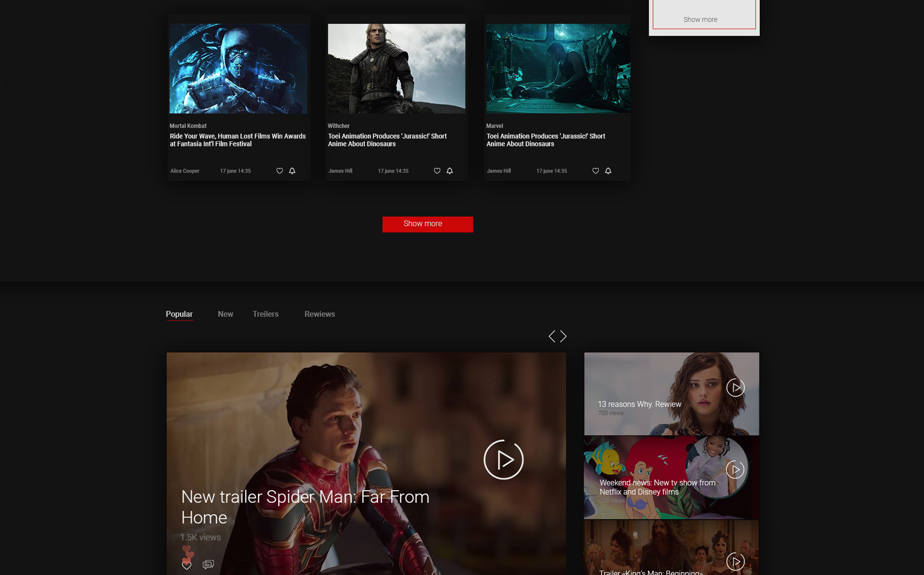Click author name Alice Cooper
The width and height of the screenshot is (924, 575).
(185, 171)
